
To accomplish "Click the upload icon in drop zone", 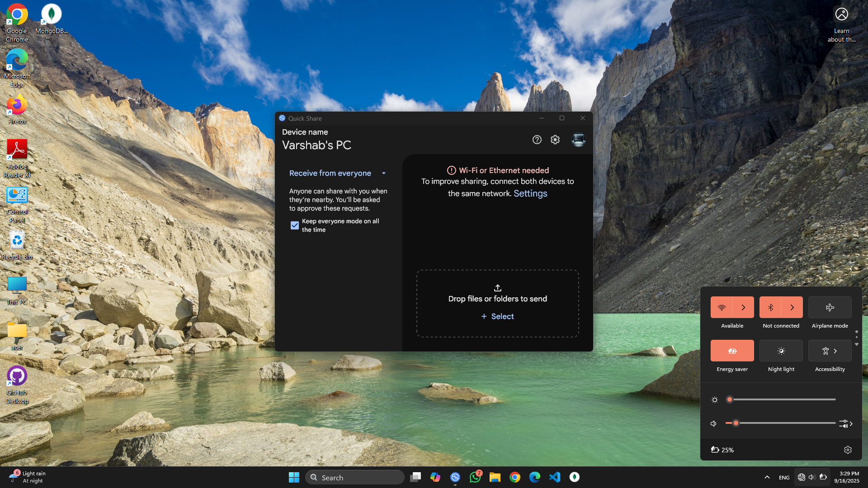I will point(497,288).
